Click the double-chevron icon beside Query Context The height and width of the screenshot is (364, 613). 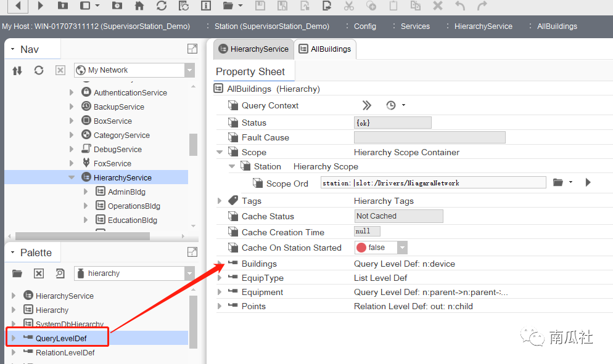click(367, 105)
